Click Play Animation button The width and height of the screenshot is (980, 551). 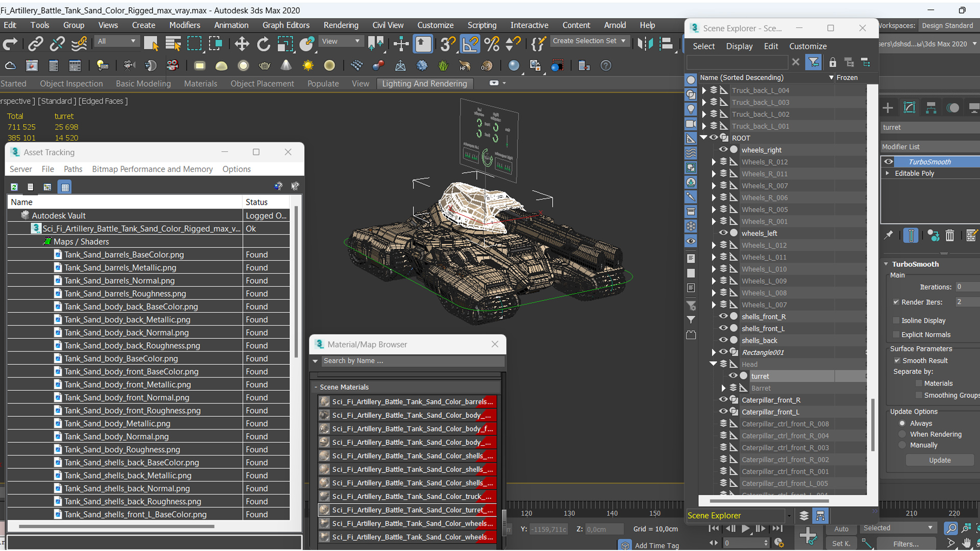(x=745, y=529)
